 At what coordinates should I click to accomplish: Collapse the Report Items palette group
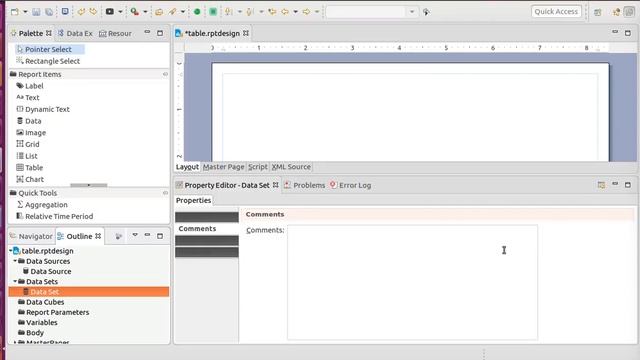(x=40, y=74)
